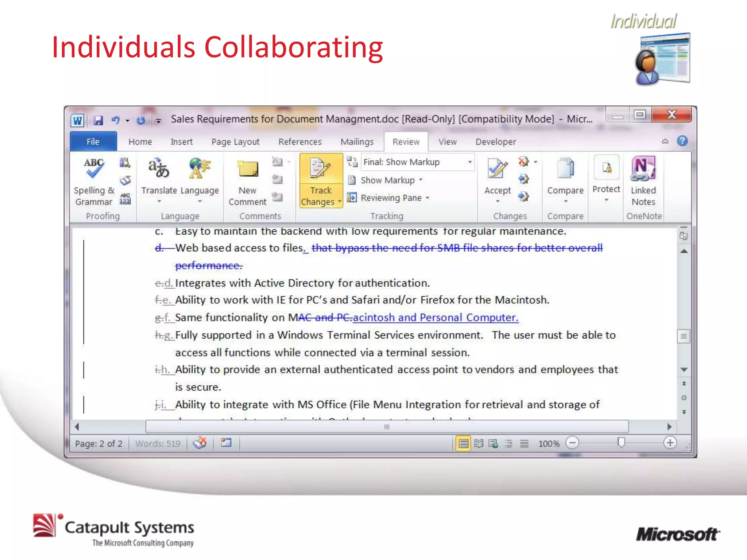747x560 pixels.
Task: Click the zoom in plus button
Action: pos(670,443)
